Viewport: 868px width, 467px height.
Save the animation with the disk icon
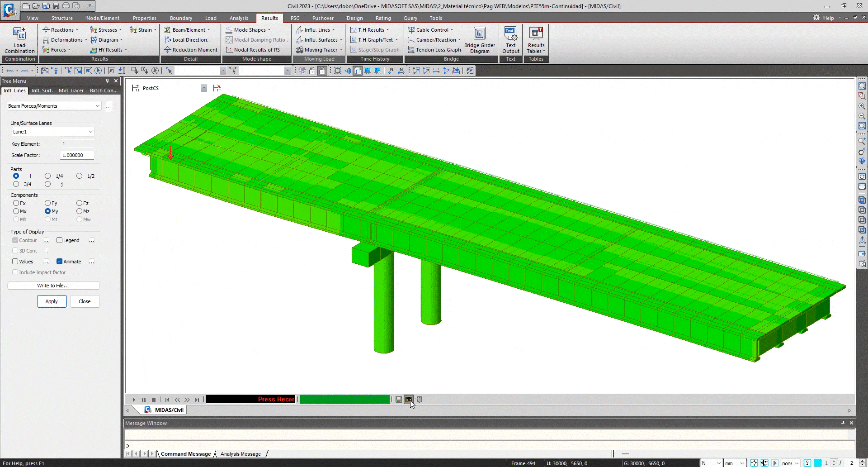click(398, 400)
